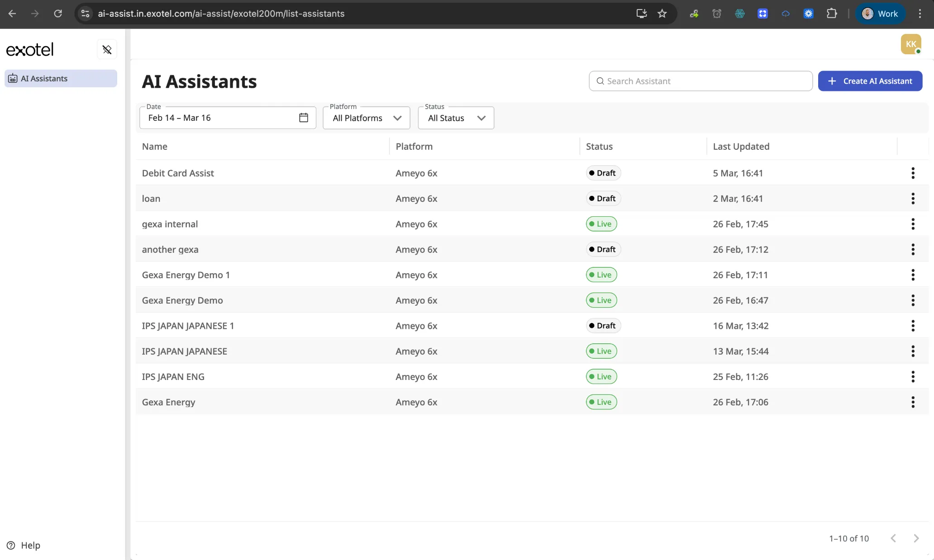Open actions menu for IPS JAPAN JAPANESE 1
Viewport: 934px width, 560px height.
[913, 326]
